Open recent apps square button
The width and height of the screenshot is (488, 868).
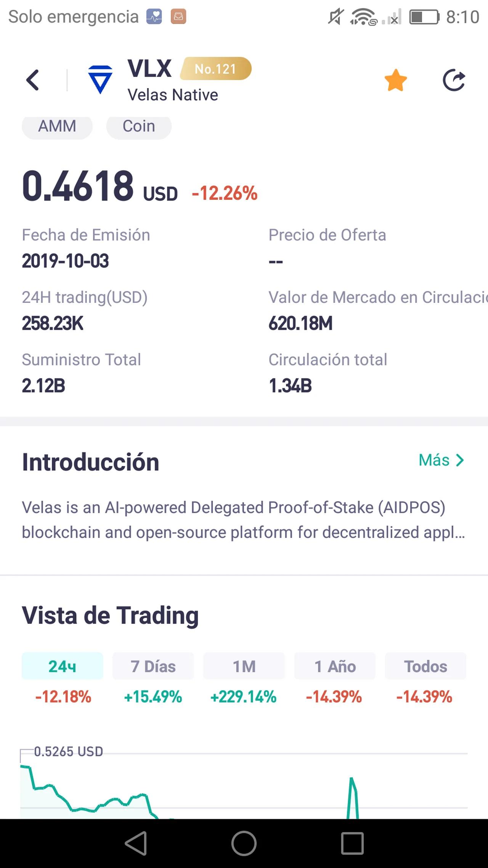tap(352, 843)
